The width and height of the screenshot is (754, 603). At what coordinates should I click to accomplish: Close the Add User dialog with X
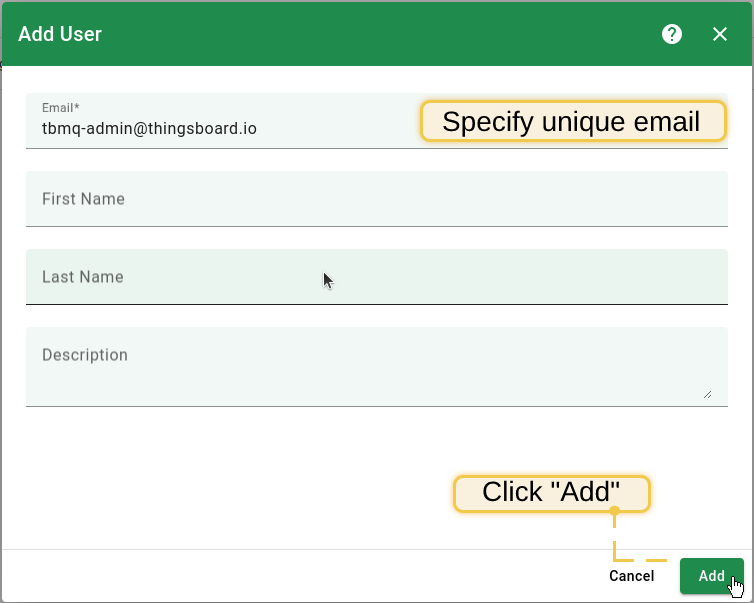pos(720,34)
